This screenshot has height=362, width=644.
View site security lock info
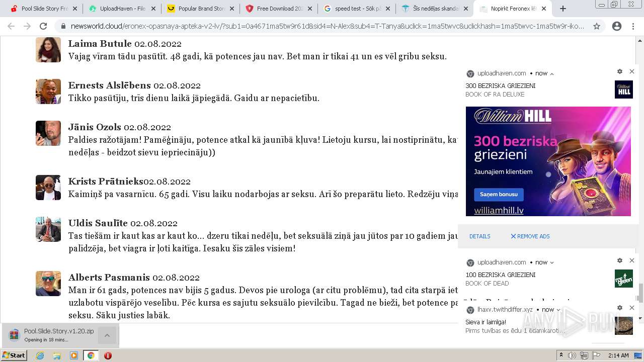point(63,26)
